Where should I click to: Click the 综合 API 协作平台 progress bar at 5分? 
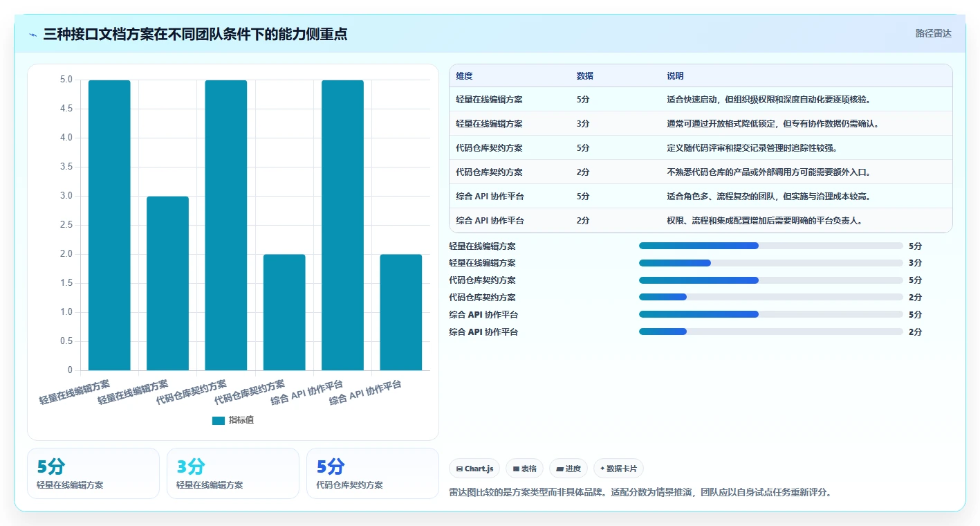pyautogui.click(x=771, y=315)
